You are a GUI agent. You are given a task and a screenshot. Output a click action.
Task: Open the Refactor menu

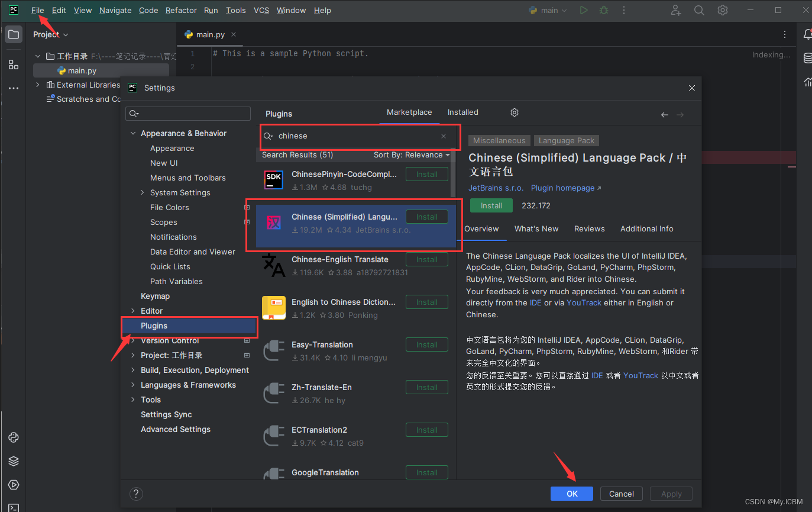coord(181,10)
